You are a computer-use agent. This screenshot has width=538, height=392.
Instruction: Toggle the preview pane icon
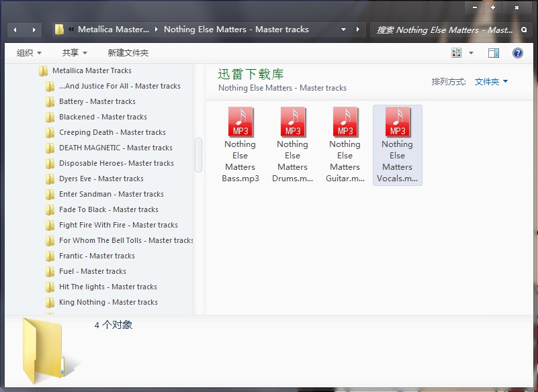click(x=494, y=53)
